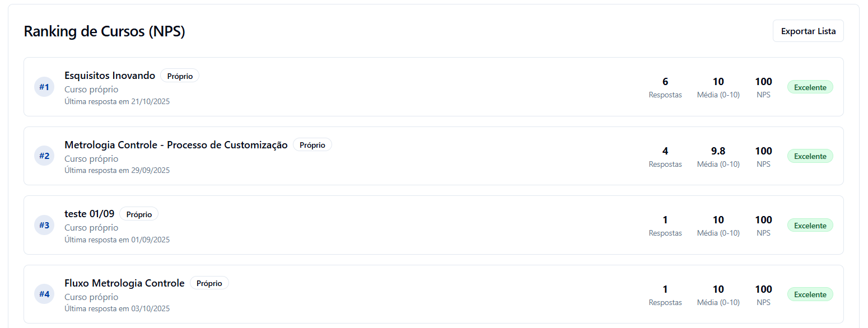Image resolution: width=868 pixels, height=328 pixels.
Task: Click the Exportar Lista button
Action: click(x=808, y=31)
